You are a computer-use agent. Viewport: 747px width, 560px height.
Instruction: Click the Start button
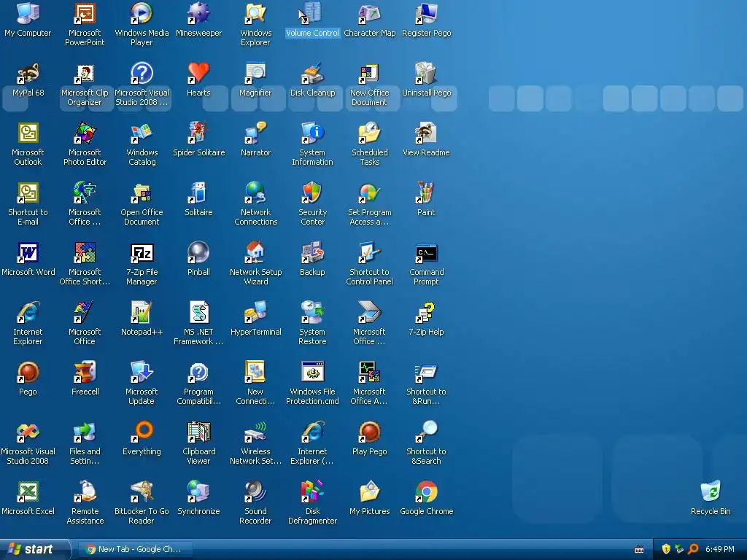[34, 549]
